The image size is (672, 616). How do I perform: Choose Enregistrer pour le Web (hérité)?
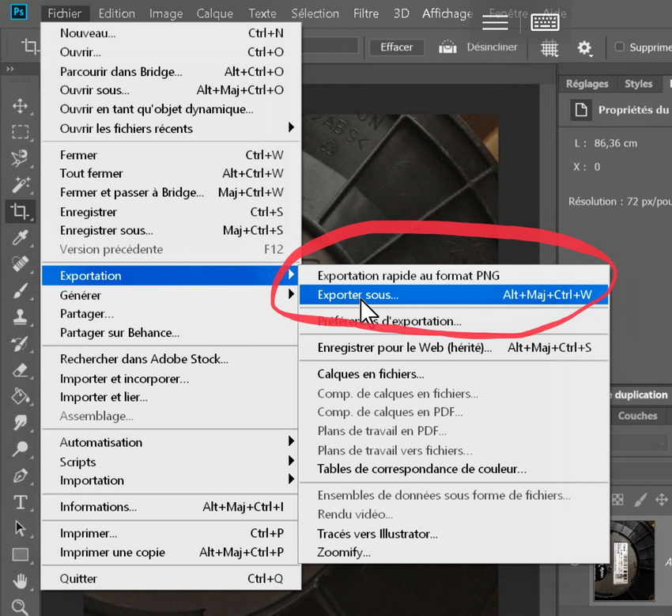454,347
